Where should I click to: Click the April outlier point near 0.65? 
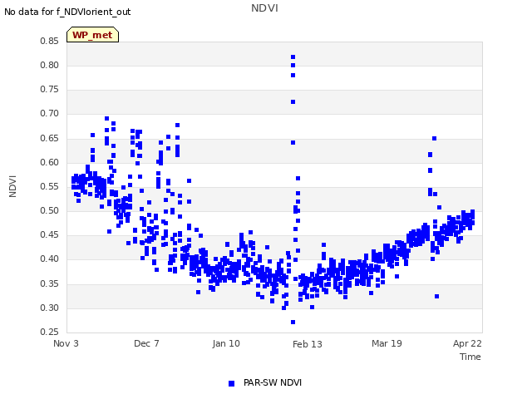(434, 139)
